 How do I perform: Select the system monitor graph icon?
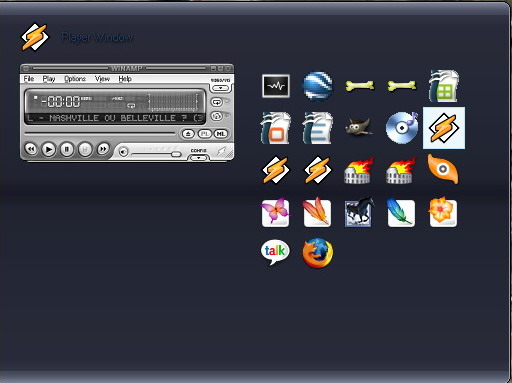click(276, 86)
